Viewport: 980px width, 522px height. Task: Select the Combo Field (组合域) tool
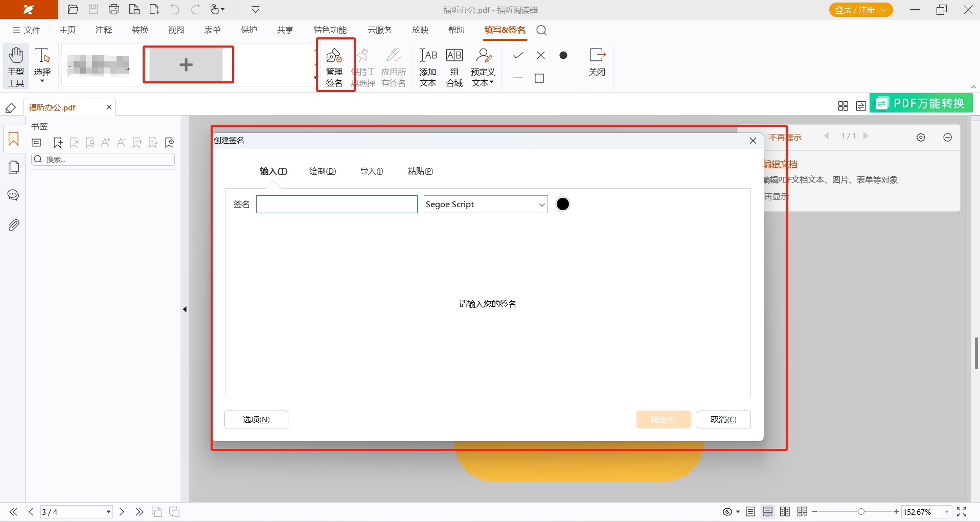[x=454, y=66]
